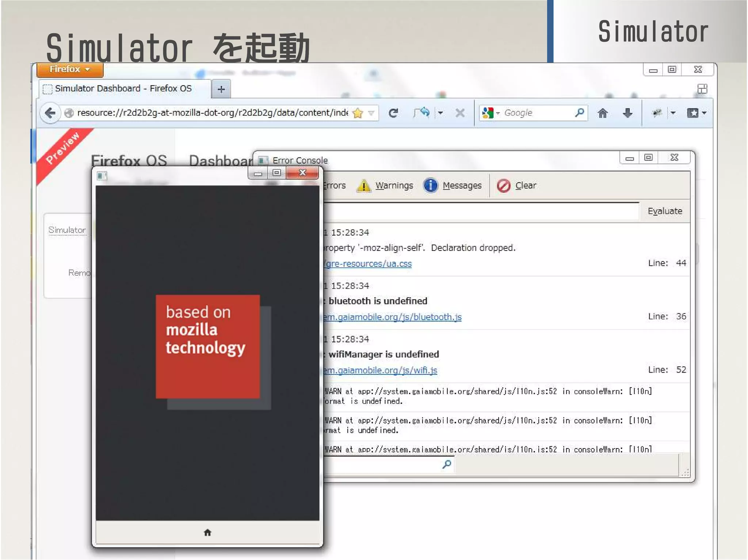Open the orange Firefox menu button
748x560 pixels.
click(70, 69)
